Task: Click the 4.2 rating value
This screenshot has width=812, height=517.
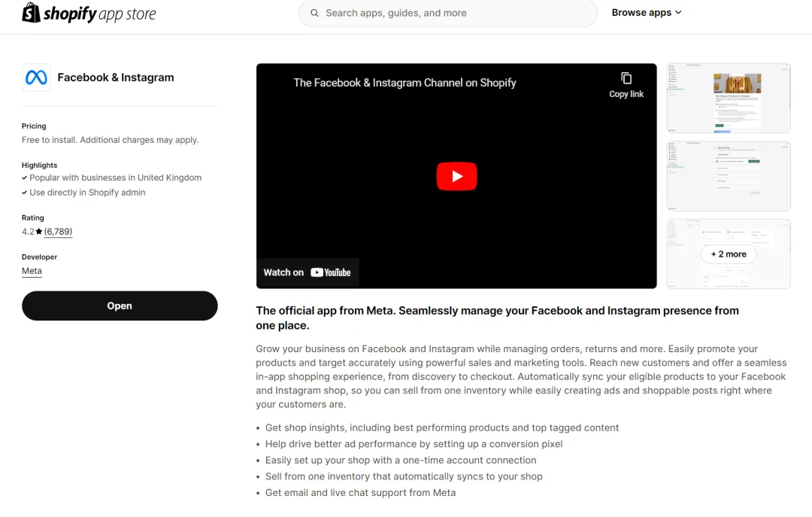Action: coord(28,232)
